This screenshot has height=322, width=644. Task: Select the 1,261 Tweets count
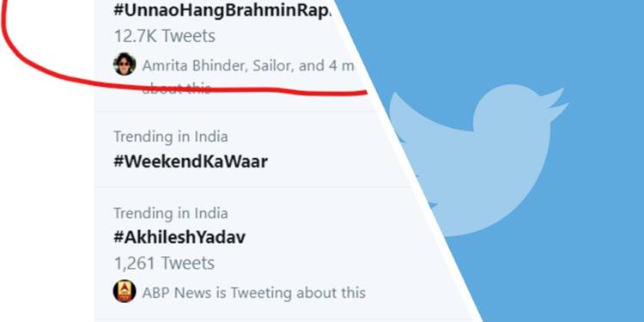coord(164,263)
